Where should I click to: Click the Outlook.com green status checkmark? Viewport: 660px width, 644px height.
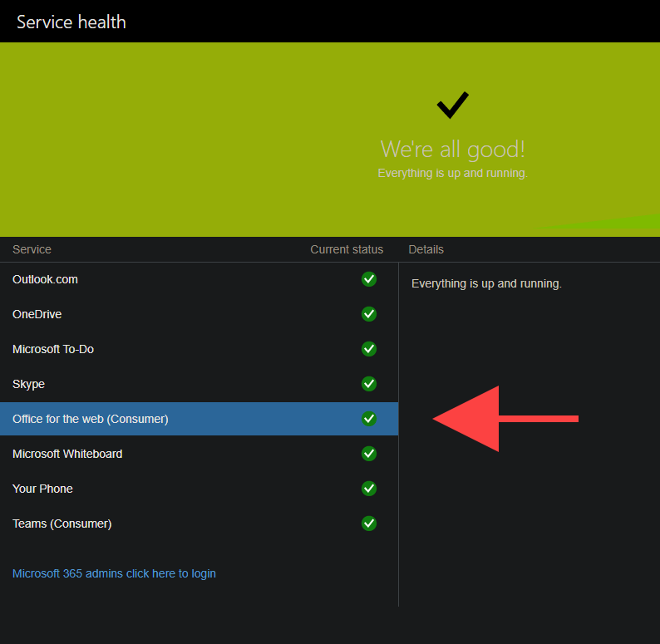[369, 279]
